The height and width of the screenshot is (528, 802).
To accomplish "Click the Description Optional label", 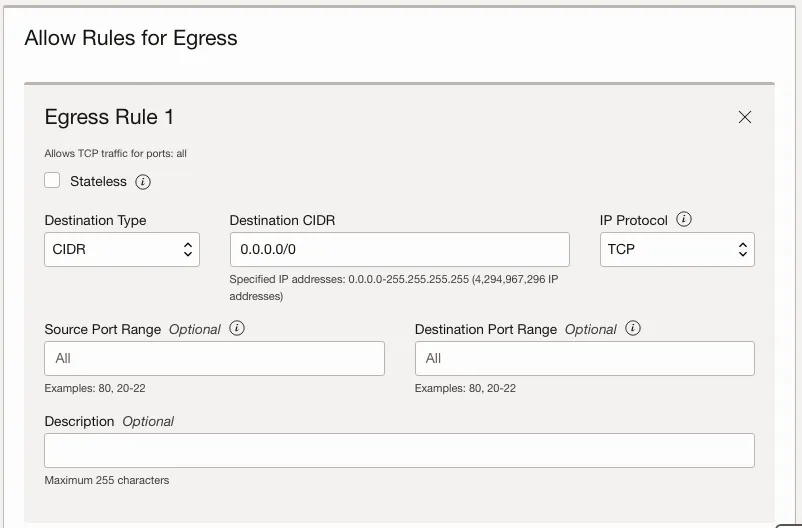I will (x=109, y=422).
